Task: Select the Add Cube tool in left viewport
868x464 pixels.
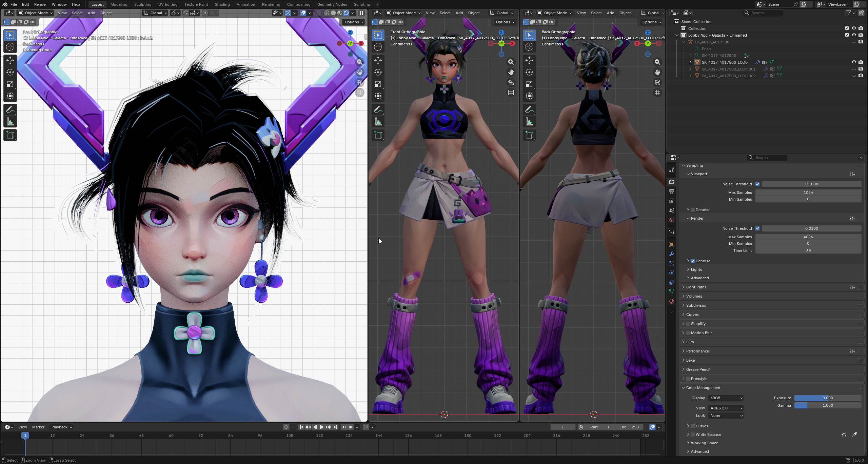Action: coord(10,135)
